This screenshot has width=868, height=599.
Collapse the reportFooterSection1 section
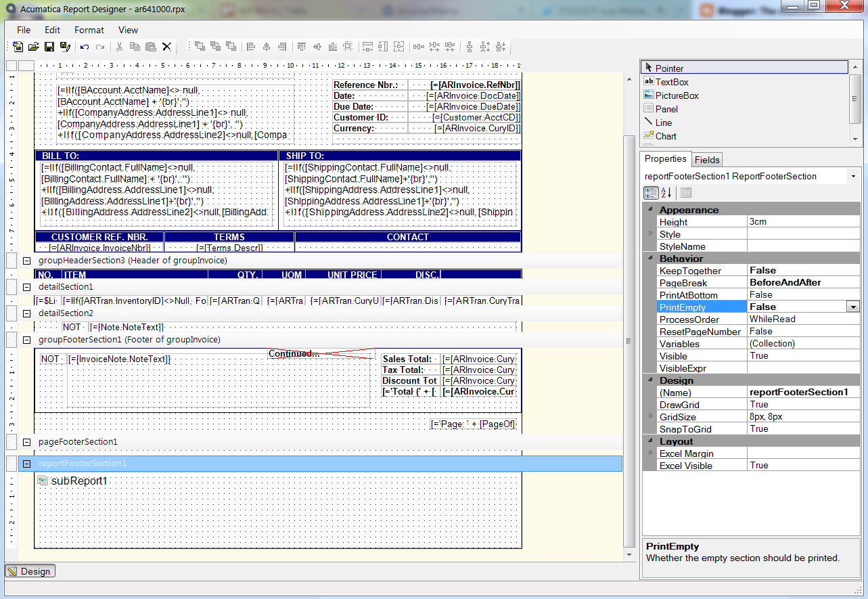pyautogui.click(x=26, y=464)
